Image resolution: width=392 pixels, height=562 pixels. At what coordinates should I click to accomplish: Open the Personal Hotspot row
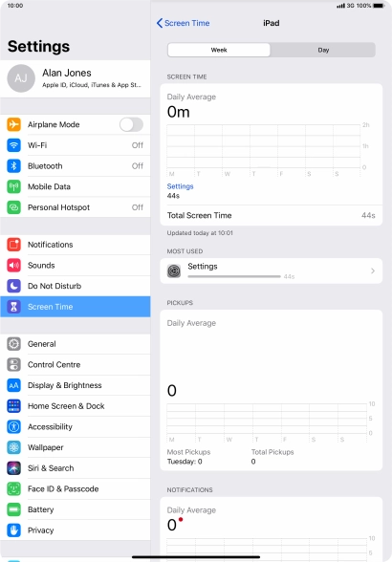click(76, 207)
